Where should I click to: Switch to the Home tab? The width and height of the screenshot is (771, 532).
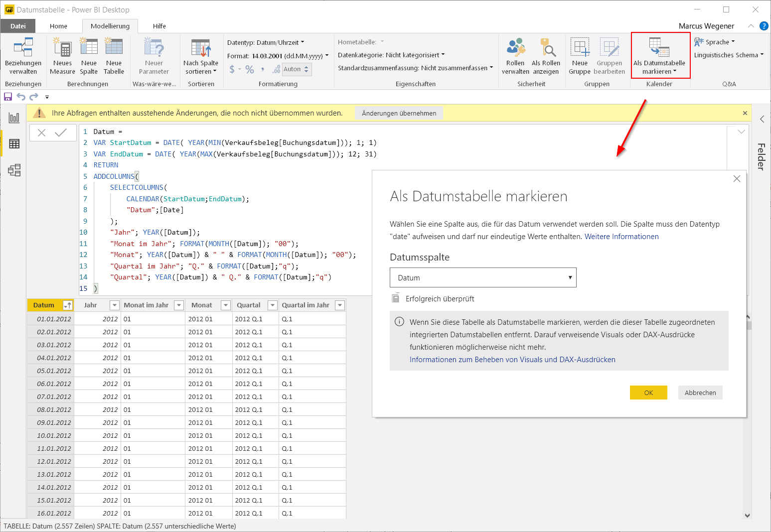58,26
